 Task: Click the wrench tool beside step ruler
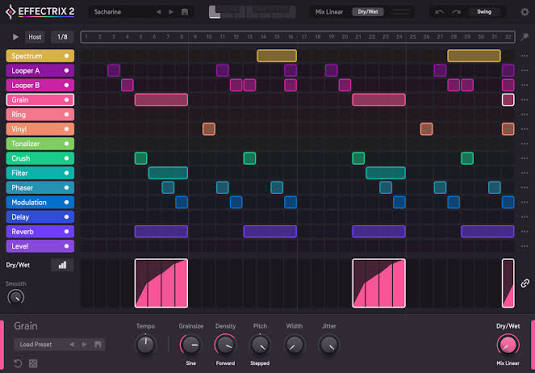(x=524, y=37)
